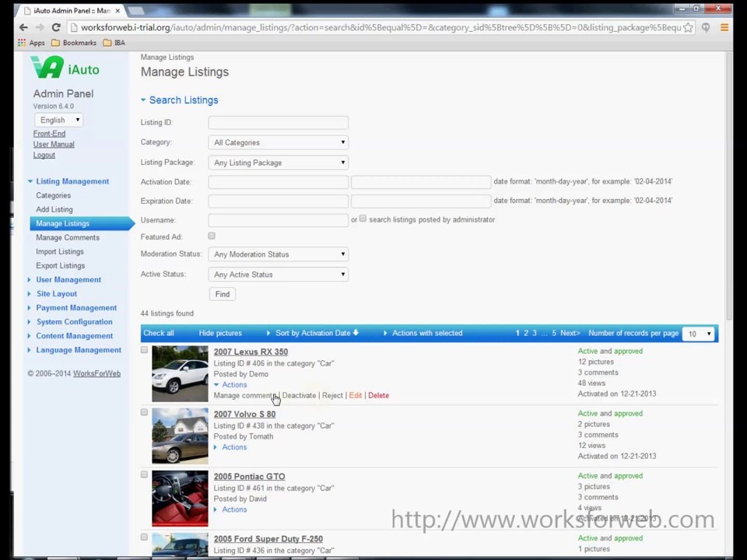Open Sort by Activation Date menu
This screenshot has width=747, height=560.
tap(313, 334)
